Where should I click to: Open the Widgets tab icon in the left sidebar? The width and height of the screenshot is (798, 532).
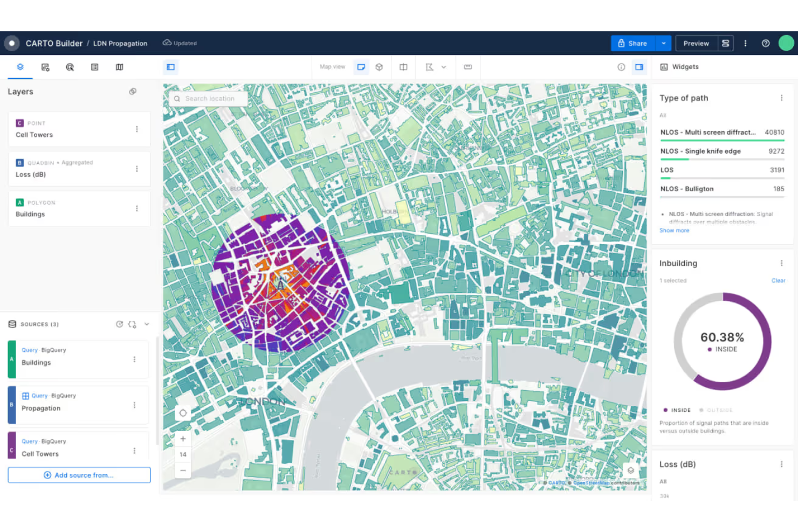pyautogui.click(x=45, y=67)
